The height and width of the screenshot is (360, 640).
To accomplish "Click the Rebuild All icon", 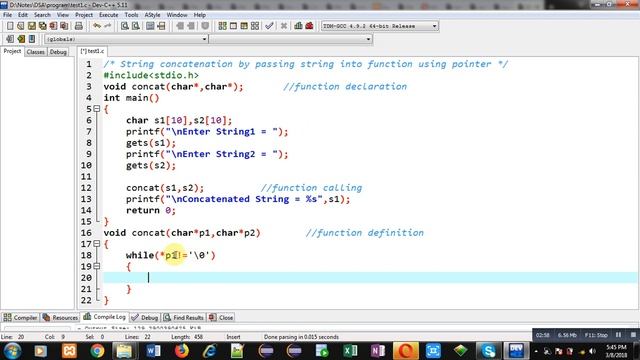I will pyautogui.click(x=255, y=26).
